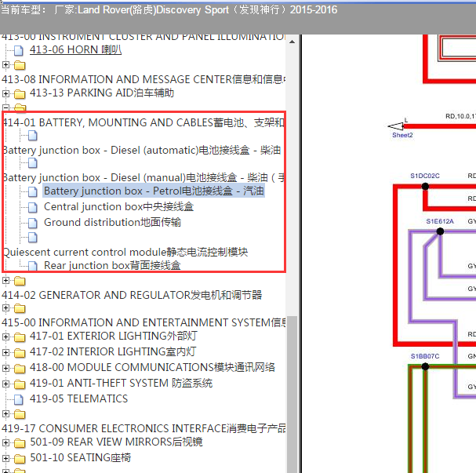Select 419-01 ANTI-THEFT SYSTEM label

[x=121, y=384]
